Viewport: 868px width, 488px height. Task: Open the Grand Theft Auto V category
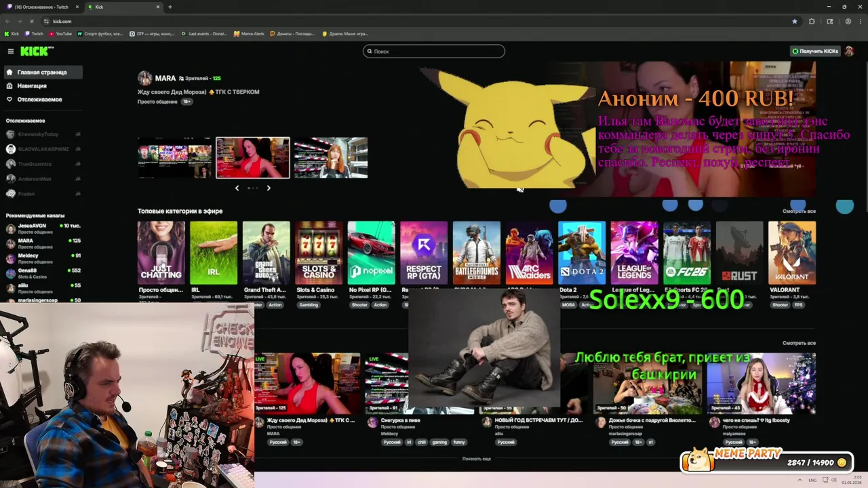point(266,253)
